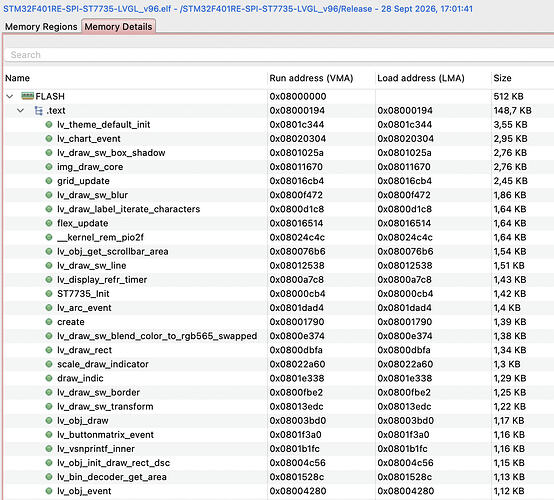Click green symbol icon for lv_theme_default_init

coord(49,124)
